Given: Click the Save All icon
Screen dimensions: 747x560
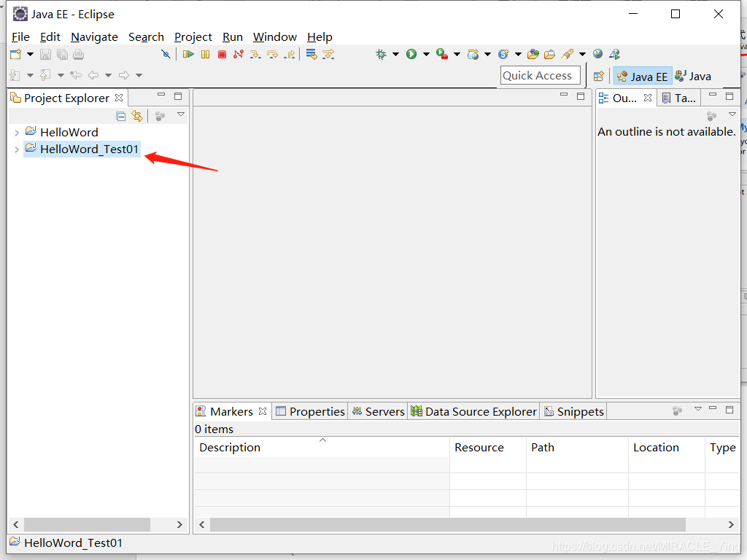Looking at the screenshot, I should click(x=62, y=54).
